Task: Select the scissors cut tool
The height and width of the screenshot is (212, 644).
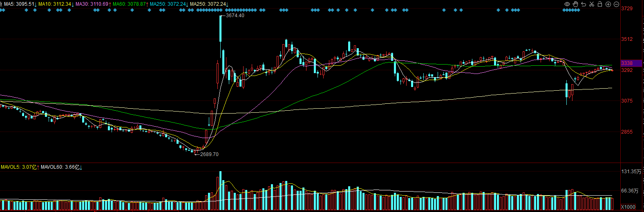Action: [592, 4]
